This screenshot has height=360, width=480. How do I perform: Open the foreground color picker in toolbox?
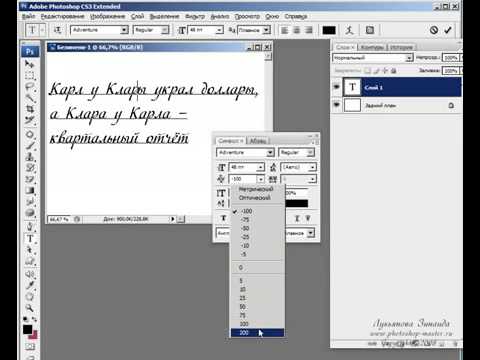pos(27,329)
